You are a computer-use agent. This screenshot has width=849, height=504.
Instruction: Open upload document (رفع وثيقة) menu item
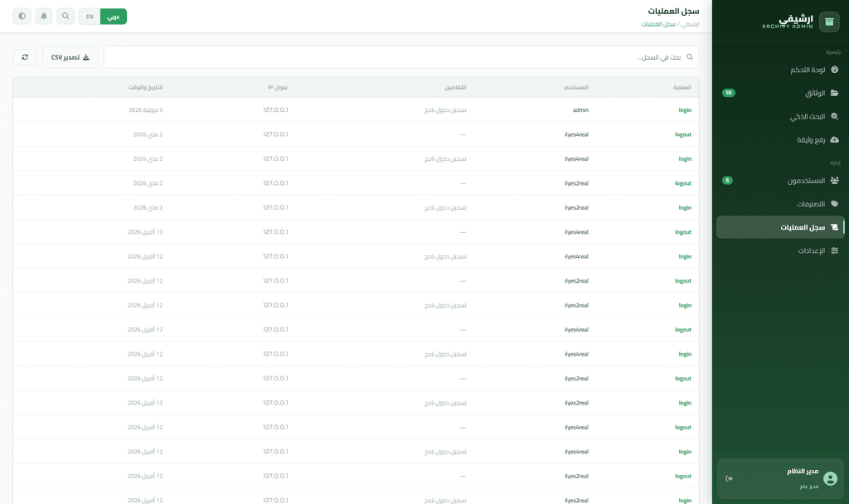[780, 139]
